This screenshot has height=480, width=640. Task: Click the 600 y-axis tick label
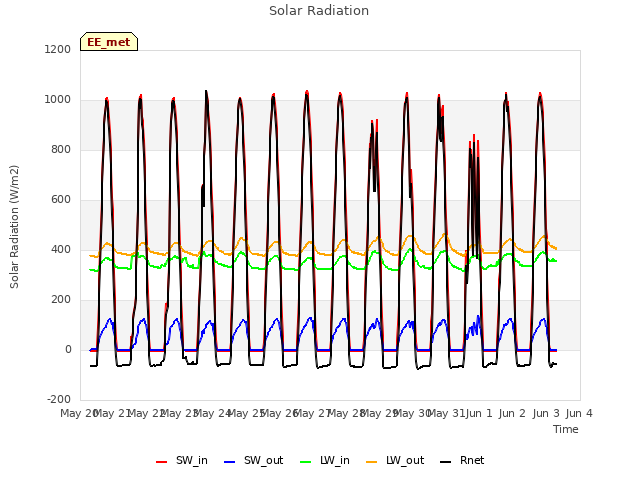[x=61, y=200]
